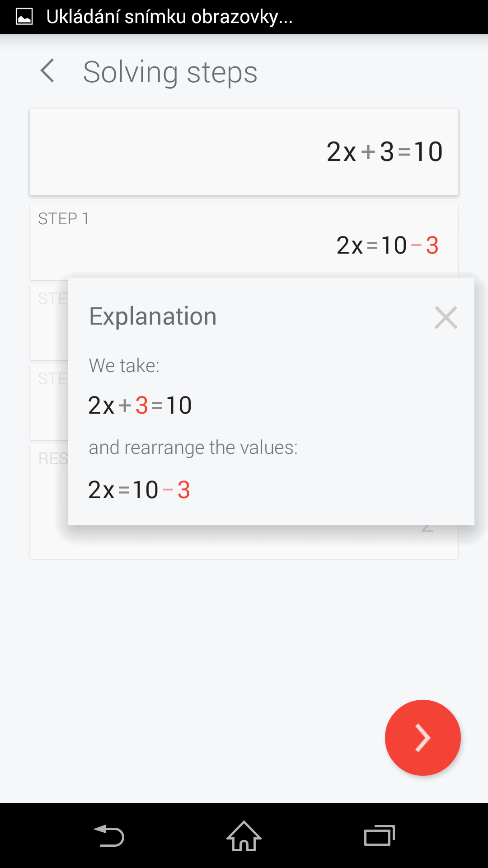Tap the STEP 1 label
This screenshot has height=868, width=488.
pos(63,219)
